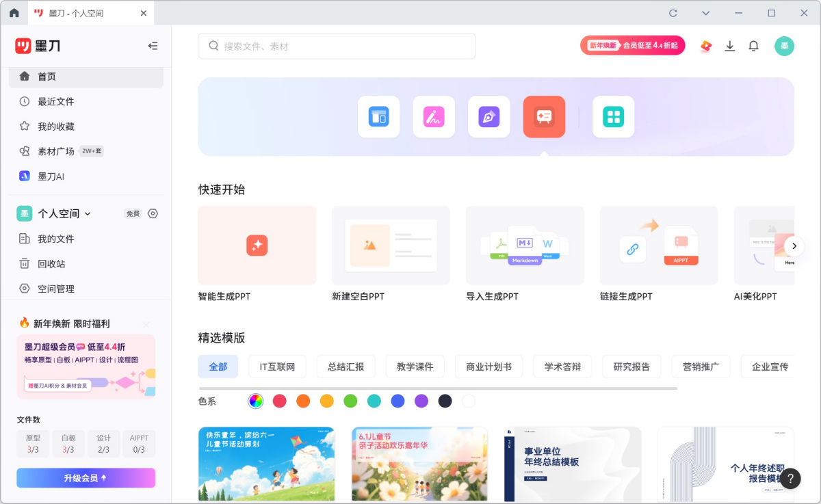Select the multicolor all-colors swatch
Image resolution: width=821 pixels, height=504 pixels.
tap(256, 401)
